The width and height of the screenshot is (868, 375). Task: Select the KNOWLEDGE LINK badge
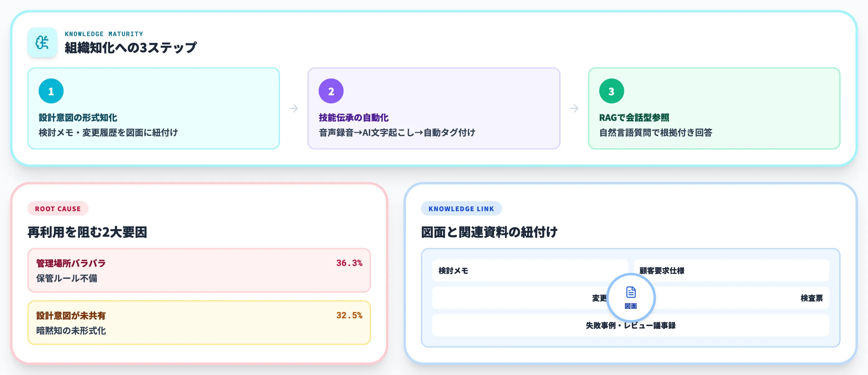[461, 209]
